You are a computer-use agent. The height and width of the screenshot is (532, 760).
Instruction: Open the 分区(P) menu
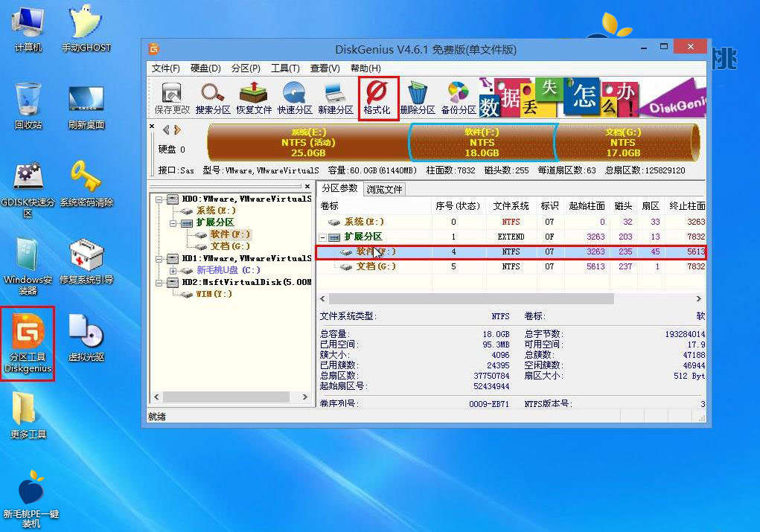coord(246,68)
